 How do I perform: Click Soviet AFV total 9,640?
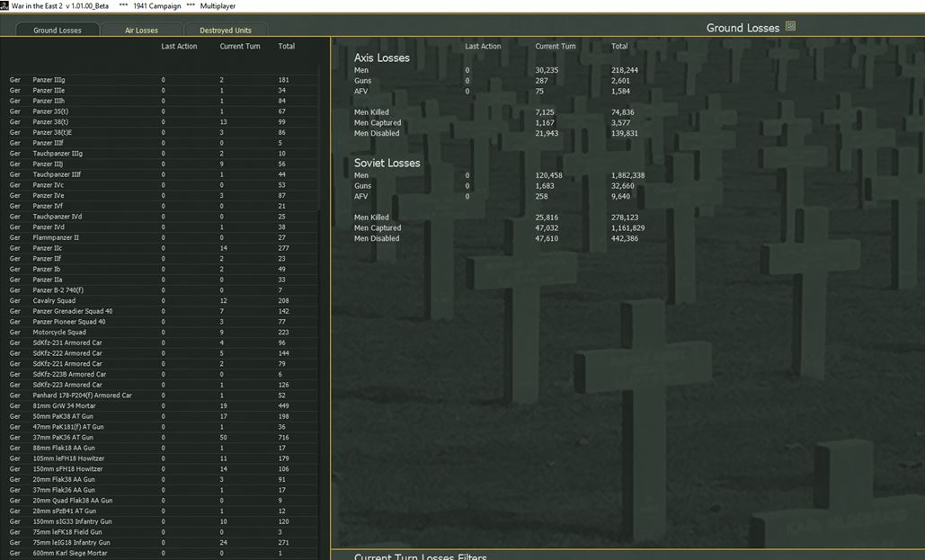[x=620, y=197]
